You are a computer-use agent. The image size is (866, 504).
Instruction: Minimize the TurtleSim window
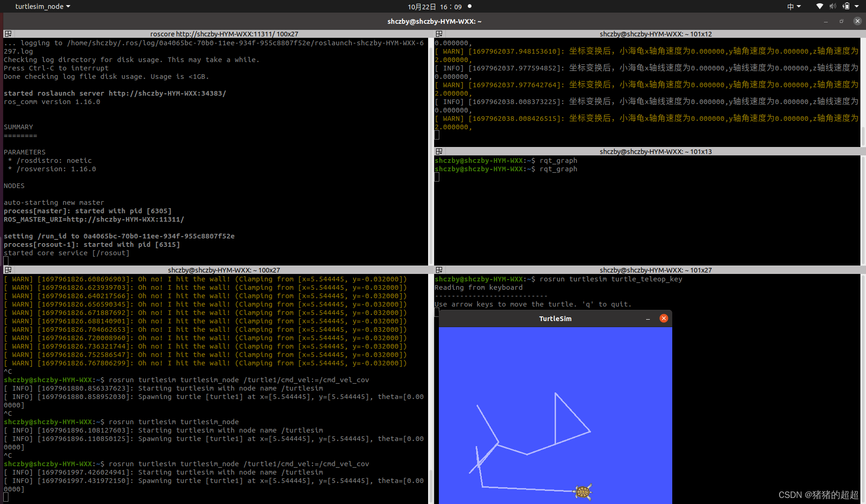648,319
